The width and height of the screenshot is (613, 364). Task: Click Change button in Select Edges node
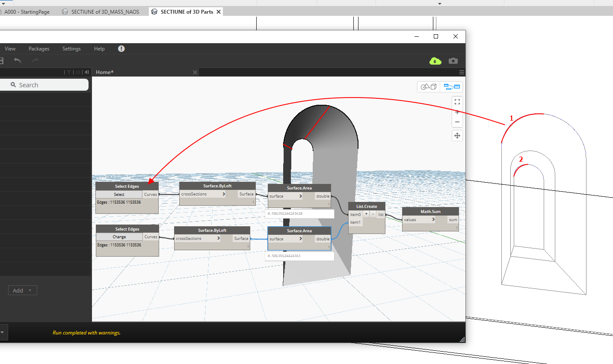pos(119,237)
